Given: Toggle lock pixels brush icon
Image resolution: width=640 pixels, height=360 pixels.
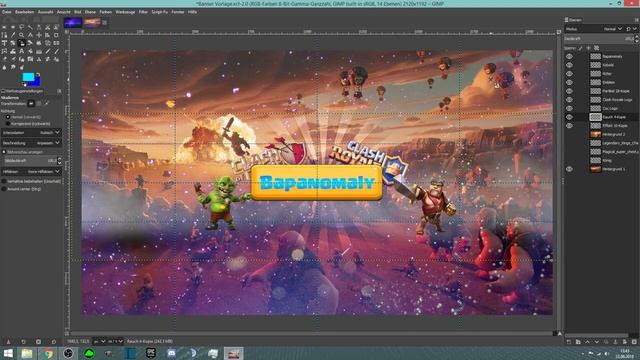Looking at the screenshot, I should [580, 48].
